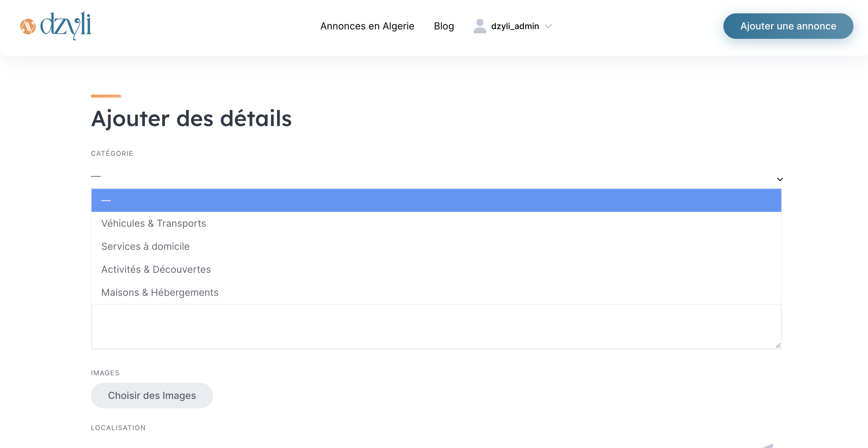The image size is (868, 448).
Task: Click the user avatar icon
Action: click(x=480, y=26)
